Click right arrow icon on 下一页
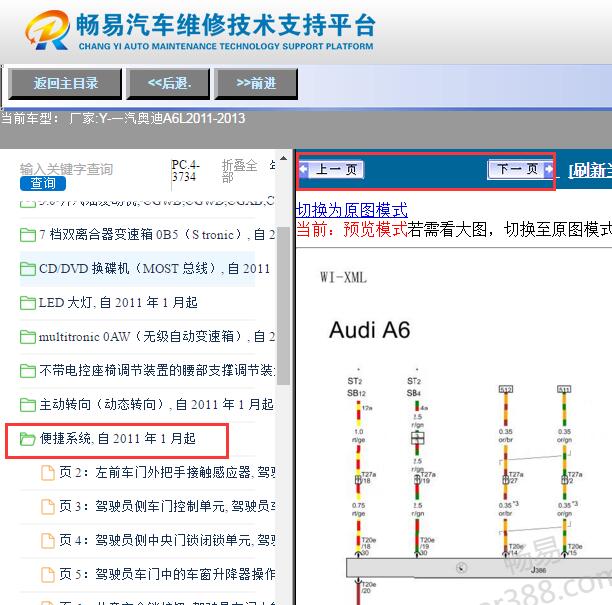Image resolution: width=612 pixels, height=605 pixels. tap(549, 169)
